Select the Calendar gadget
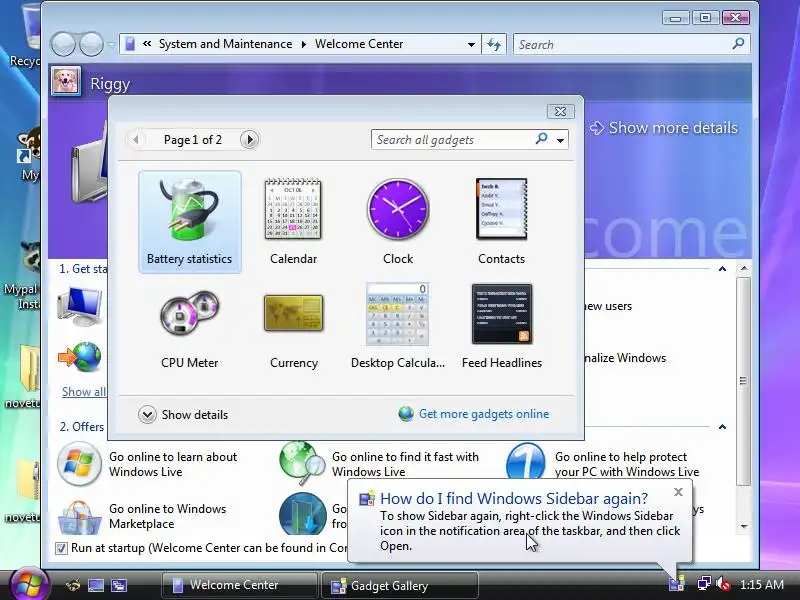800x600 pixels. pyautogui.click(x=293, y=222)
